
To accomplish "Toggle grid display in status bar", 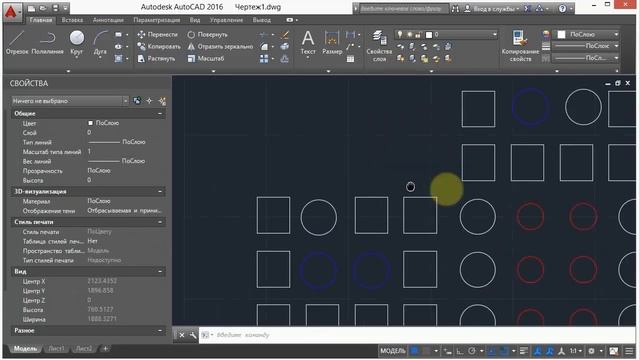I will coord(415,351).
